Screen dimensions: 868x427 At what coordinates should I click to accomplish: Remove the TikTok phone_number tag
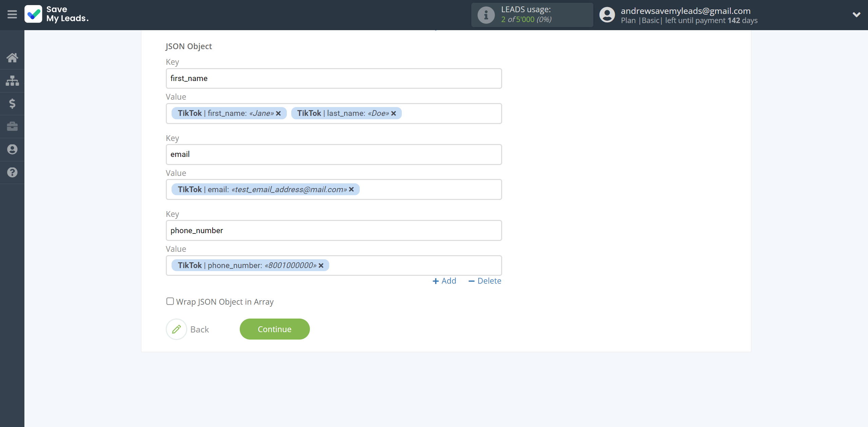(321, 265)
